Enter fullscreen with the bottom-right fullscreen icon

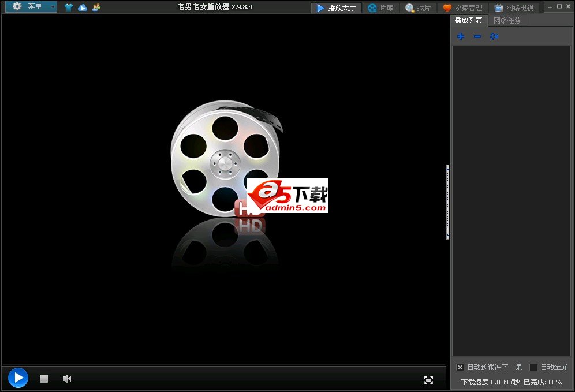tap(428, 379)
